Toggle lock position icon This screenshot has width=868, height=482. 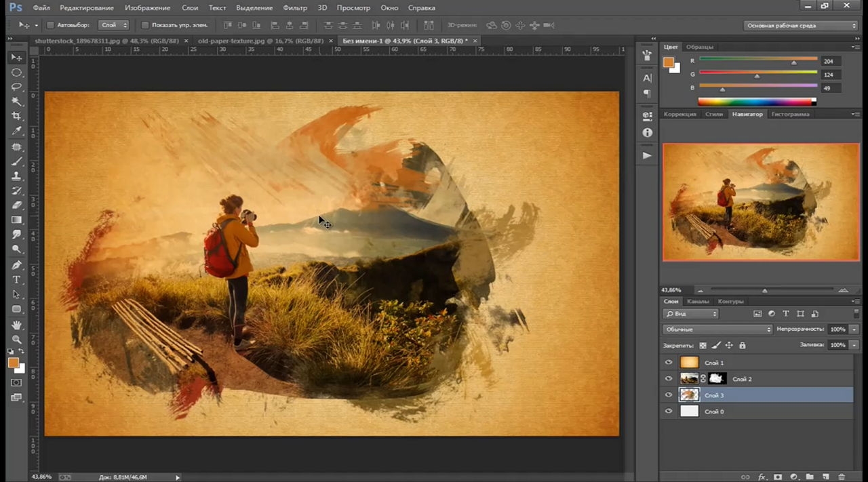(x=729, y=346)
